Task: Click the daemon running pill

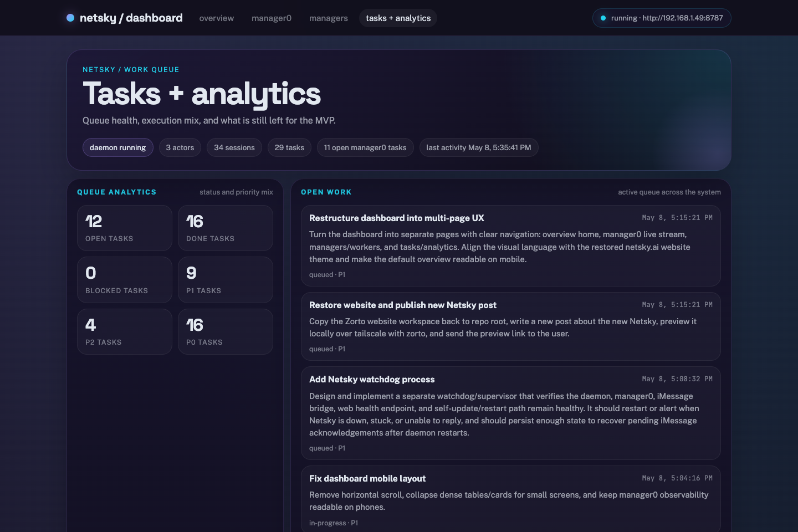Action: (x=117, y=147)
